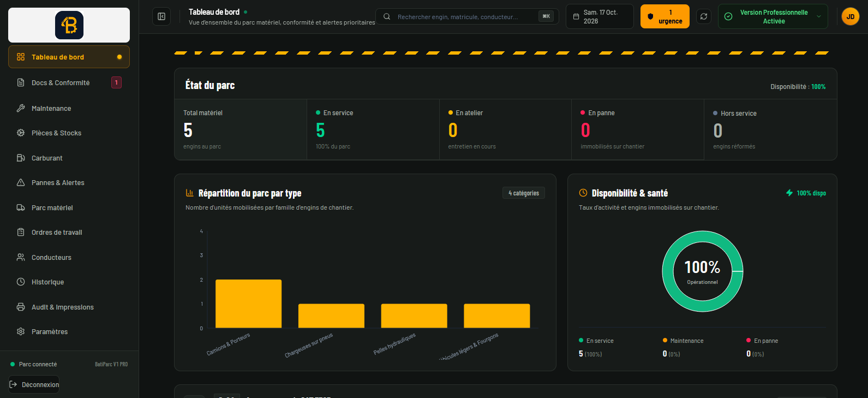Expand the Version Professionnelle Activée dropdown
The width and height of the screenshot is (868, 398).
(x=773, y=16)
